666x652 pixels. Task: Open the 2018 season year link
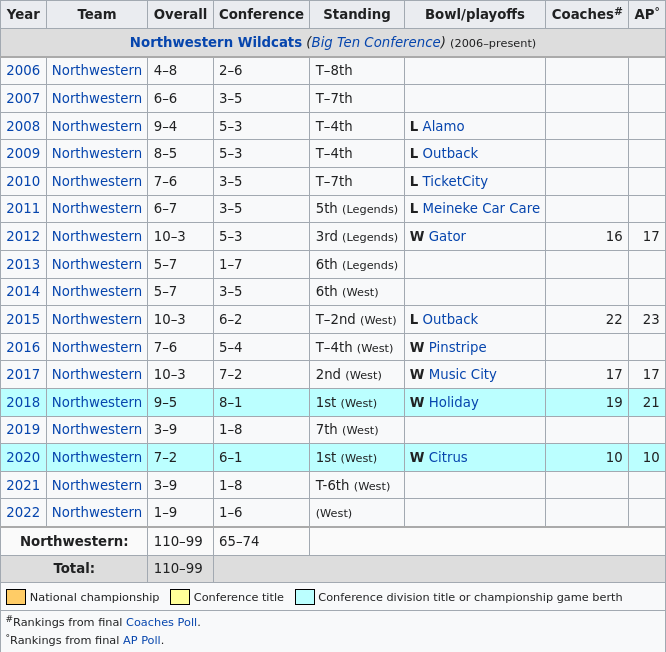[x=23, y=402]
